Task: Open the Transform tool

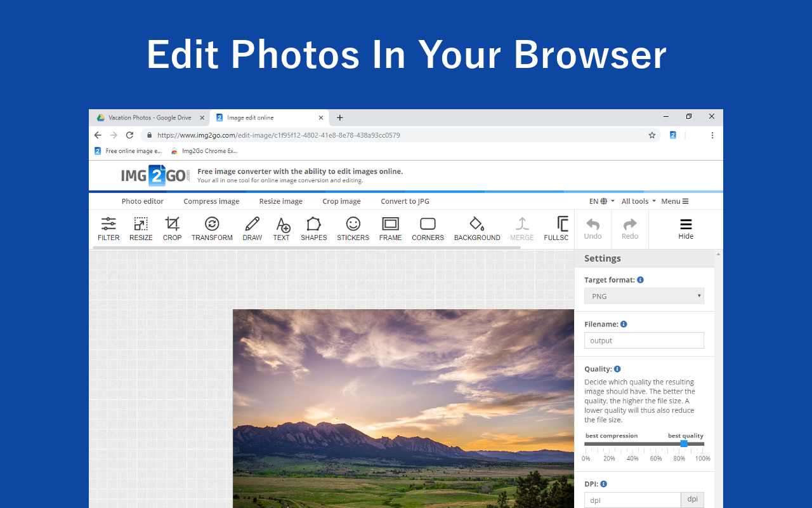Action: pos(212,229)
